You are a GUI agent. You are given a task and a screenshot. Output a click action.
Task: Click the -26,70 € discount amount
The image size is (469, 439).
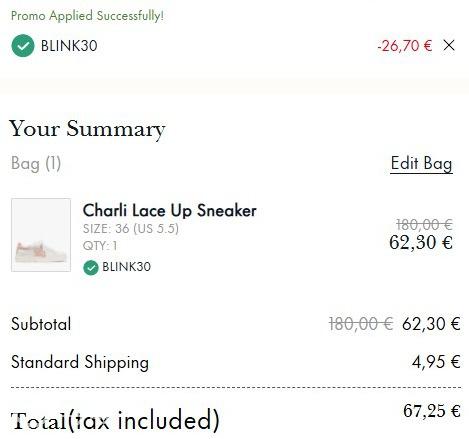pyautogui.click(x=405, y=46)
